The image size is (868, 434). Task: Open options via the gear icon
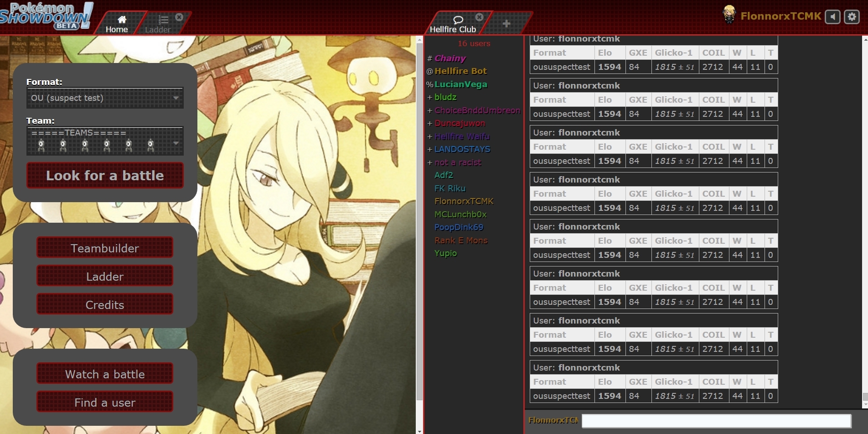tap(852, 17)
